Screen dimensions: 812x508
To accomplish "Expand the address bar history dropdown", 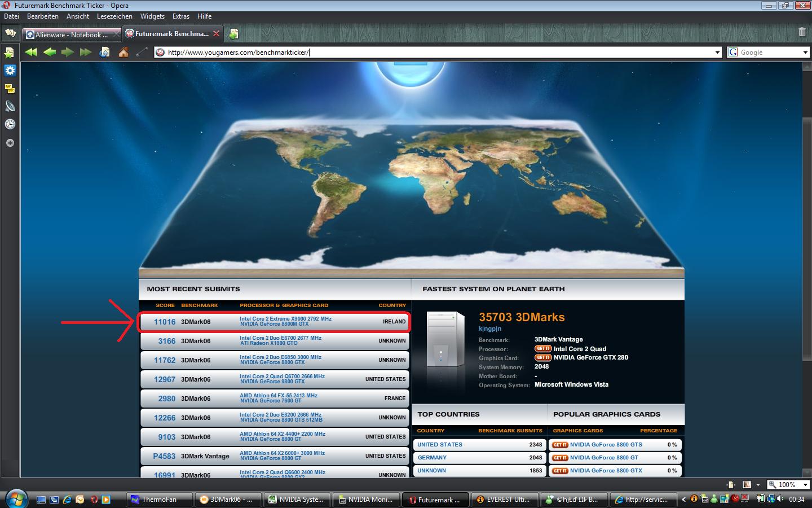I will 717,52.
